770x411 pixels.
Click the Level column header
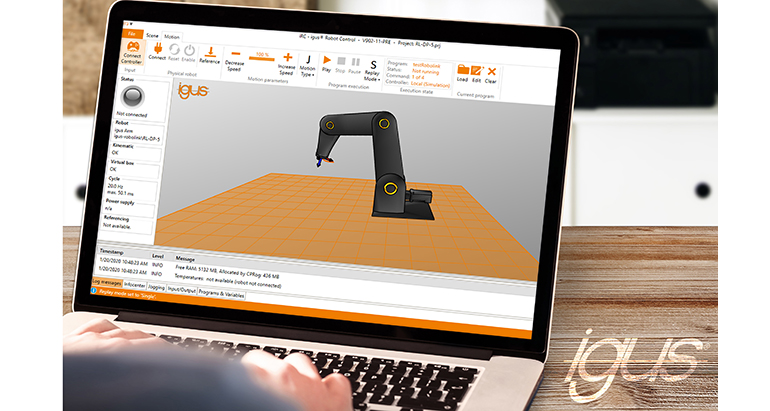coord(158,256)
